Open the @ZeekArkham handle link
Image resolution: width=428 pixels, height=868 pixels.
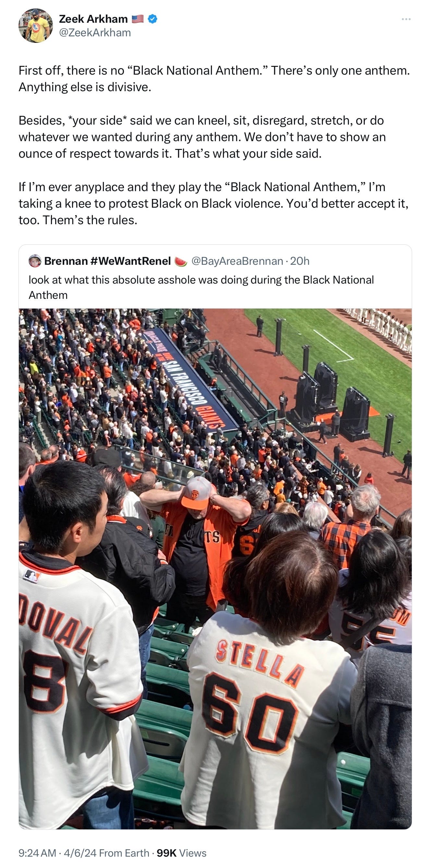tap(95, 33)
